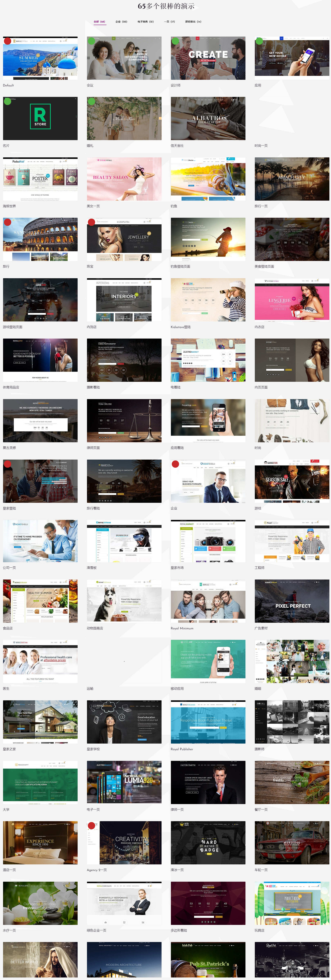Image resolution: width=331 pixels, height=980 pixels.
Task: Open the Albatros Your Startup thumbnail
Action: point(208,118)
